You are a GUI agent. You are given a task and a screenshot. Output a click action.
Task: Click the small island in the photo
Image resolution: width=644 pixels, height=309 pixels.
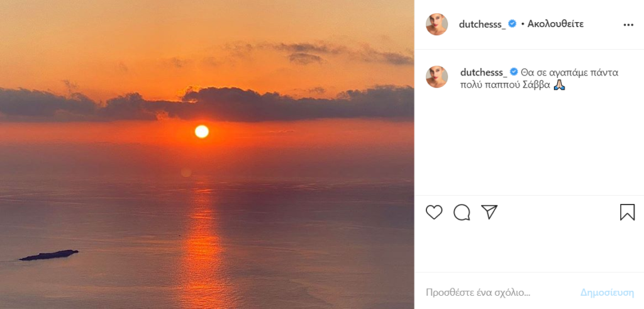click(49, 255)
